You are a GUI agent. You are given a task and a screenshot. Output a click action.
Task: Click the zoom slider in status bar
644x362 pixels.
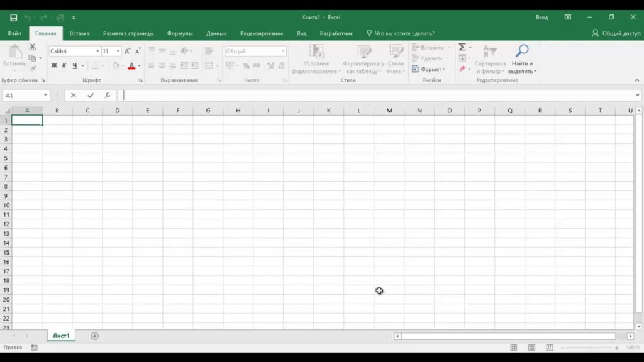589,348
